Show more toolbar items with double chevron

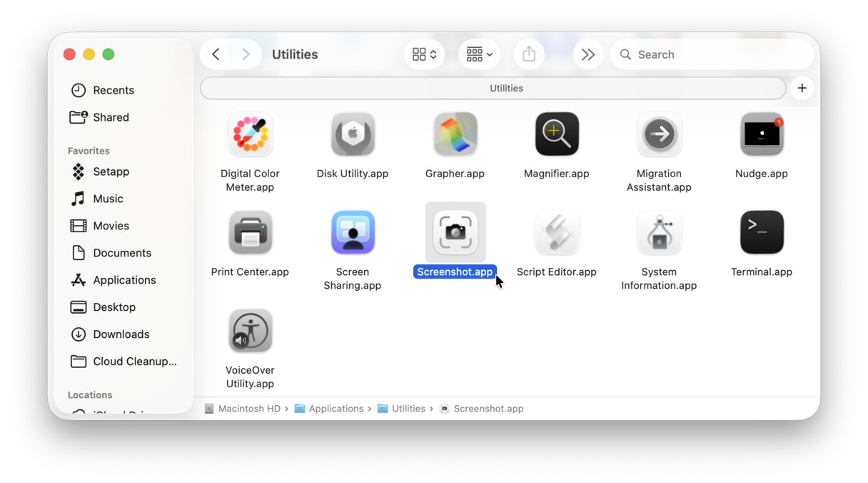point(588,54)
